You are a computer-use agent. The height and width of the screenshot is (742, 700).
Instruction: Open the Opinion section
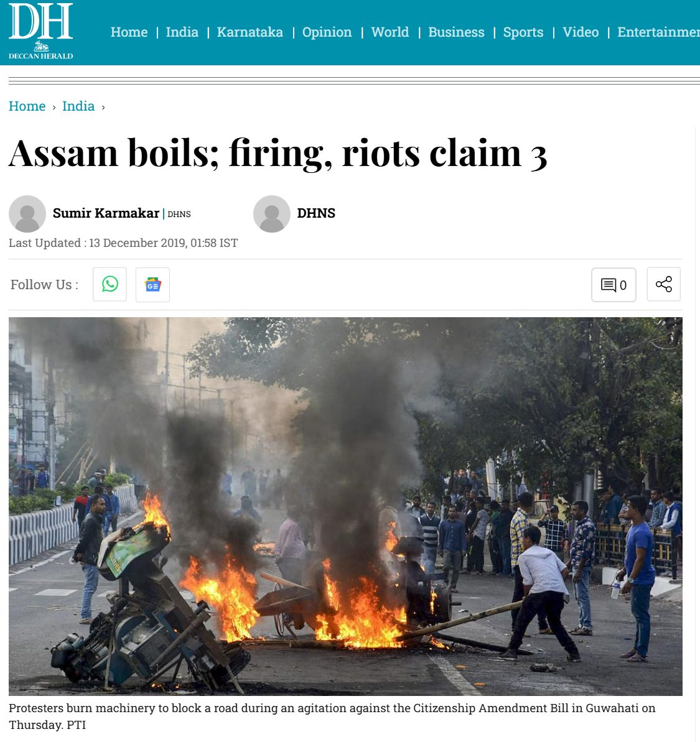pos(327,32)
